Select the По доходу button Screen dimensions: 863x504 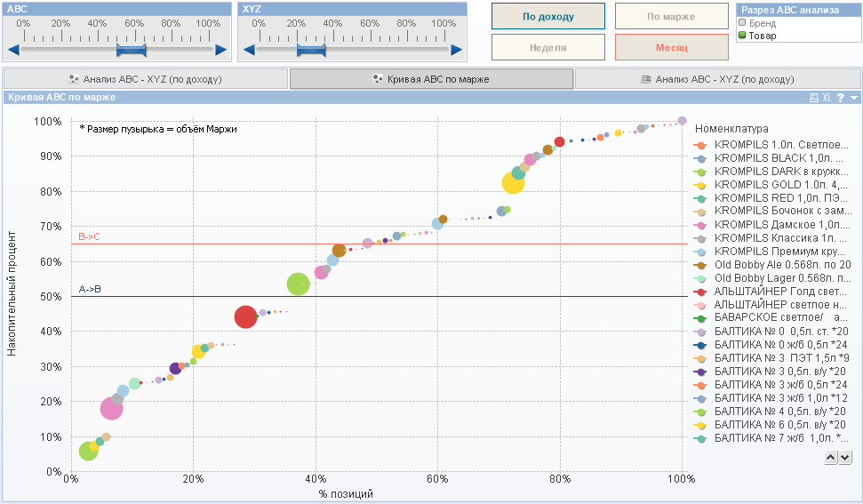point(548,17)
